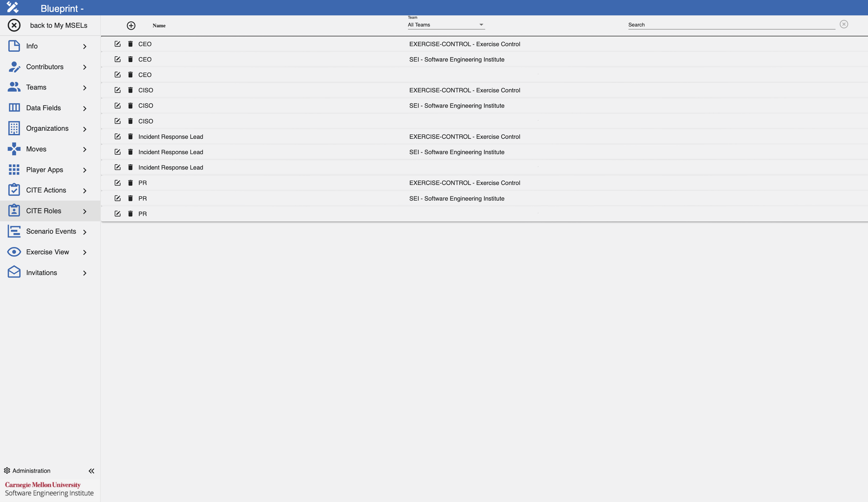Edit the Exercise Control CISO role
This screenshot has height=502, width=868.
click(117, 90)
